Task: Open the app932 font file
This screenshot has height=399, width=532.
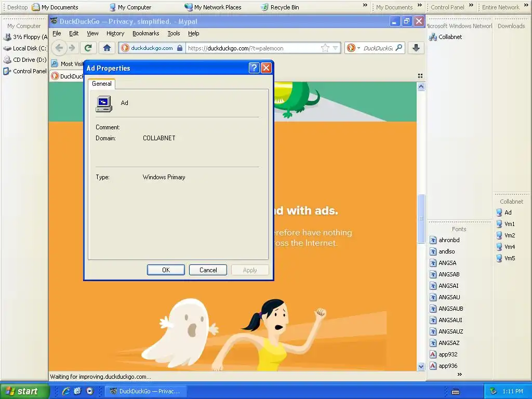Action: (444, 354)
